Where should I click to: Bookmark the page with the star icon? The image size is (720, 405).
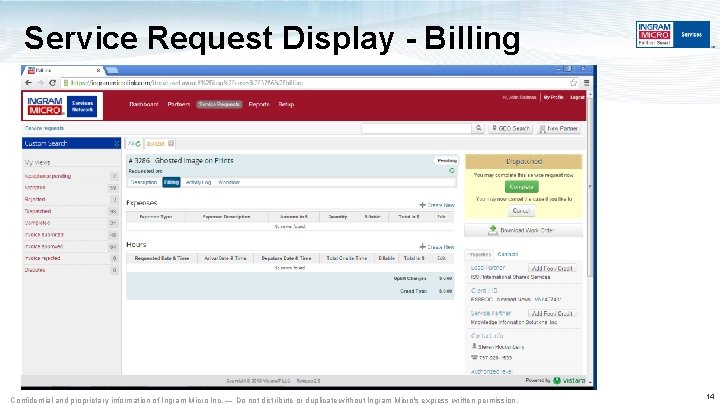tap(574, 83)
